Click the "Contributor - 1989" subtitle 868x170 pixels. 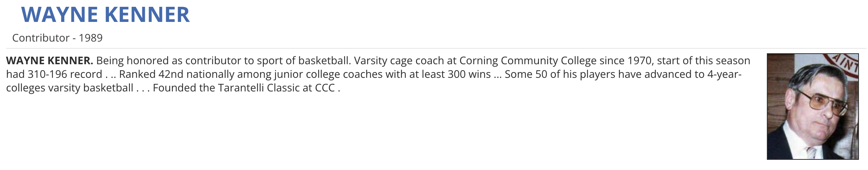click(57, 38)
